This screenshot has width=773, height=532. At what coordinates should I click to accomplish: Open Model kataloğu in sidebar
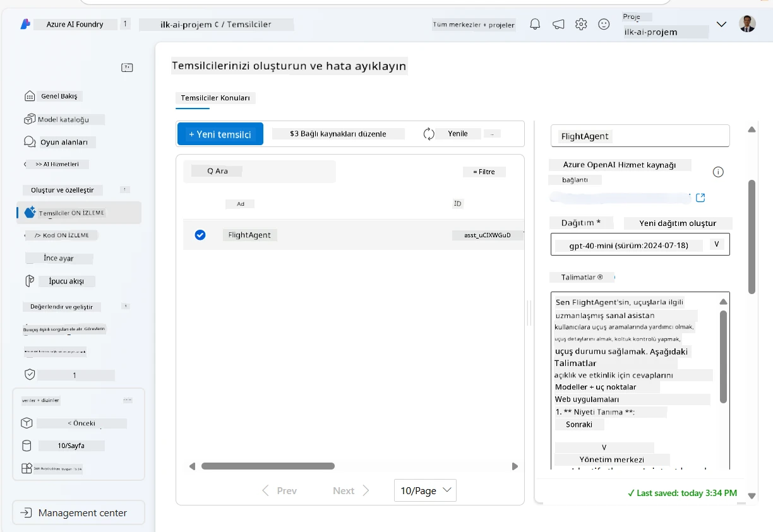pos(63,119)
